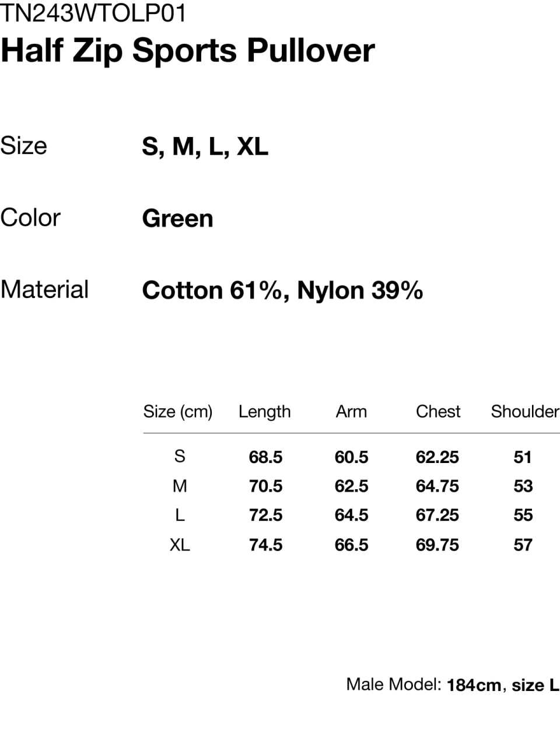Click the Chest column header
The height and width of the screenshot is (747, 560).
[x=438, y=412]
